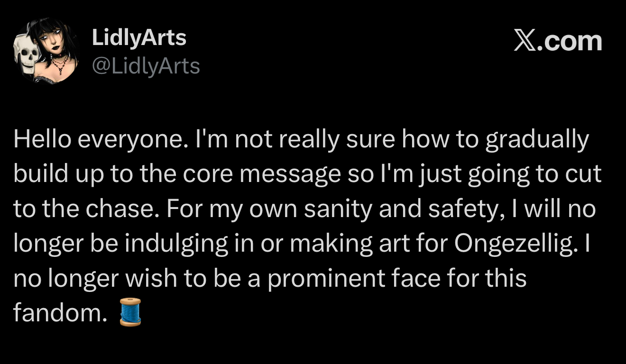Open the LidlyArts display name

[138, 37]
